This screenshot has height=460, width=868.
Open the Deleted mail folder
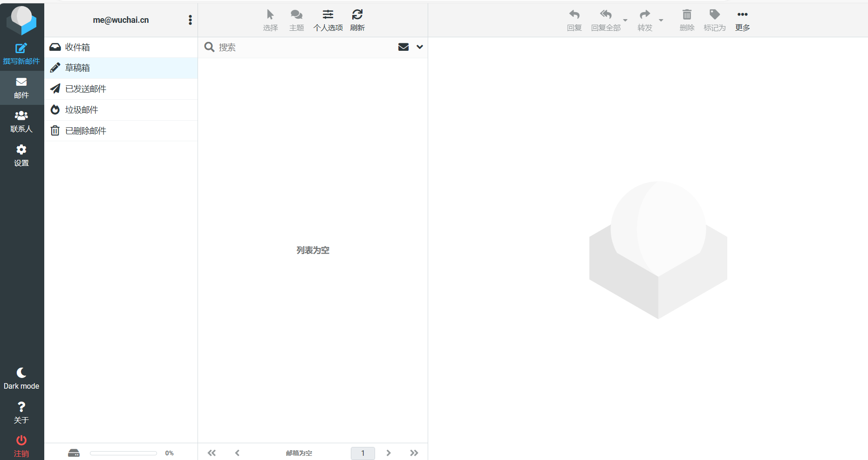pyautogui.click(x=86, y=131)
